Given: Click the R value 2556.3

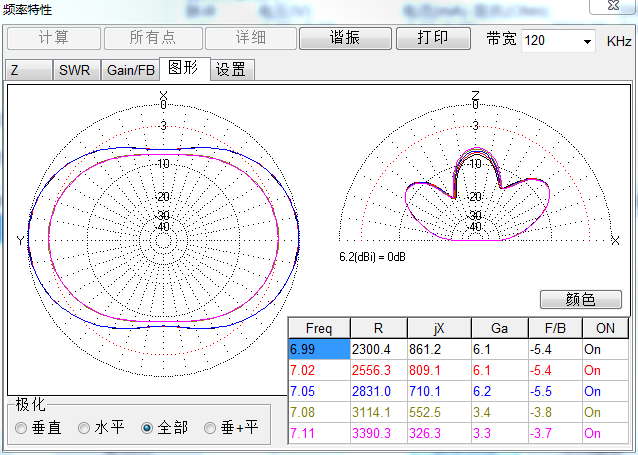Looking at the screenshot, I should point(379,370).
